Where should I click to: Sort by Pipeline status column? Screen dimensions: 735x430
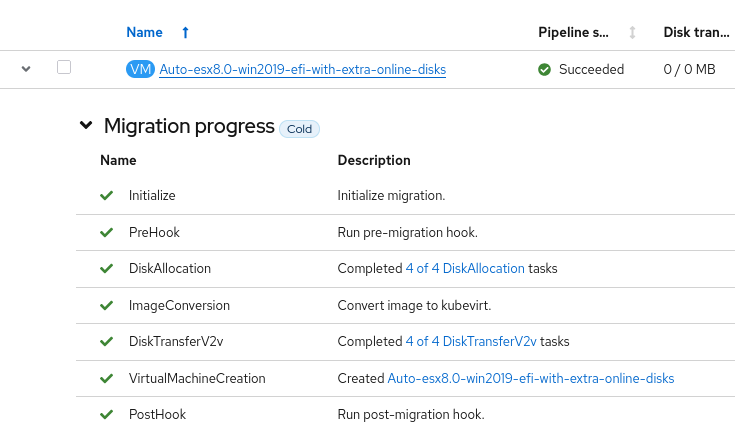coord(632,33)
